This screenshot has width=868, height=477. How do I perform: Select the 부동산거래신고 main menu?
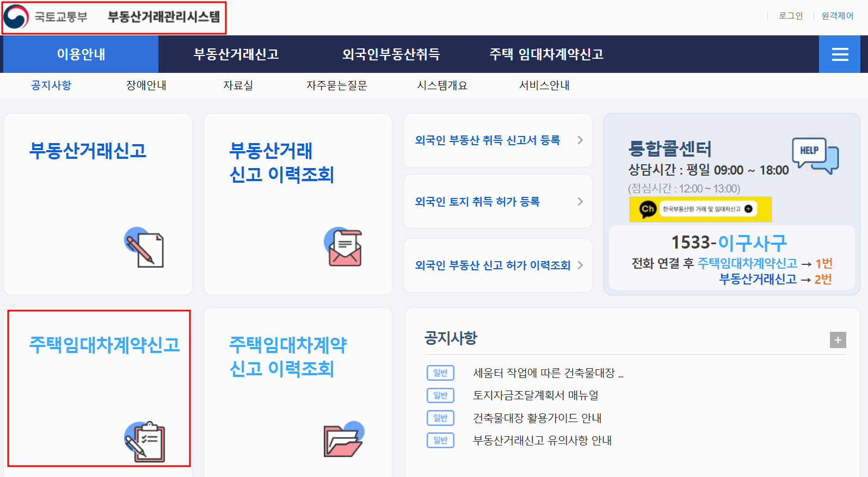[x=236, y=54]
